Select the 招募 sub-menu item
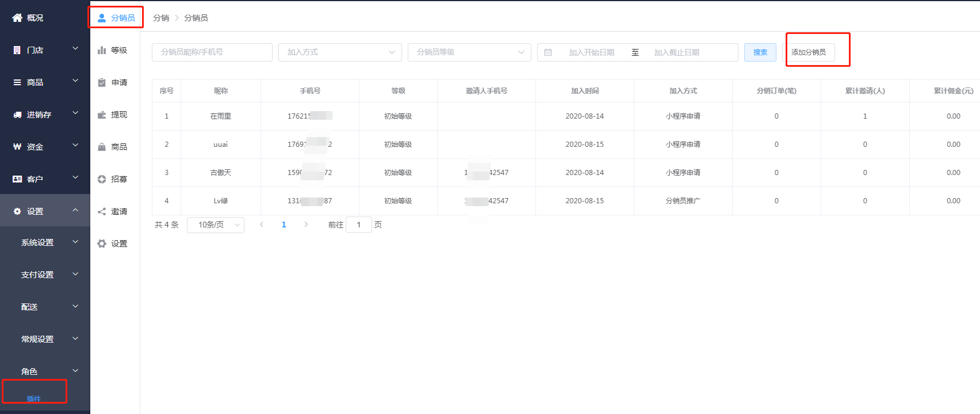The image size is (980, 414). (119, 179)
